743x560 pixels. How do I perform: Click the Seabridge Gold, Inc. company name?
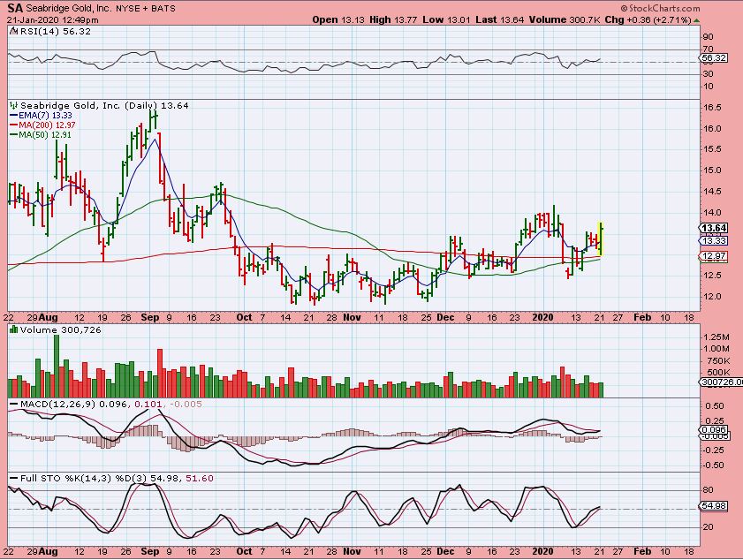pos(68,9)
